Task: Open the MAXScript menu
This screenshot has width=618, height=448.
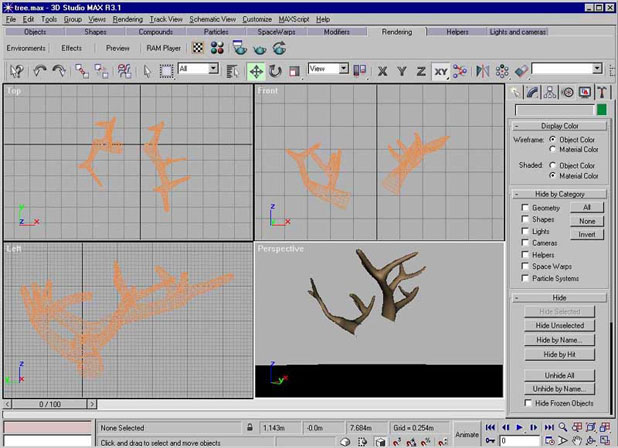Action: [293, 19]
